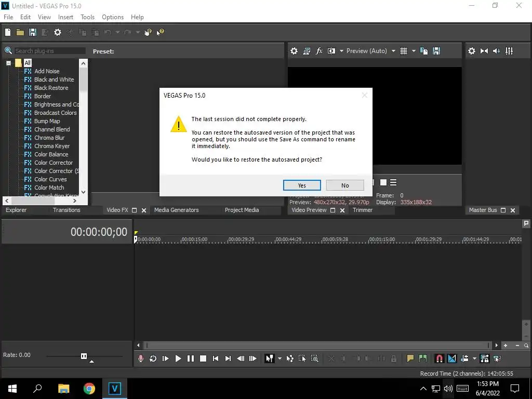Open the Mixing Console faders icon
Viewport: 532px width, 399px height.
point(509,51)
